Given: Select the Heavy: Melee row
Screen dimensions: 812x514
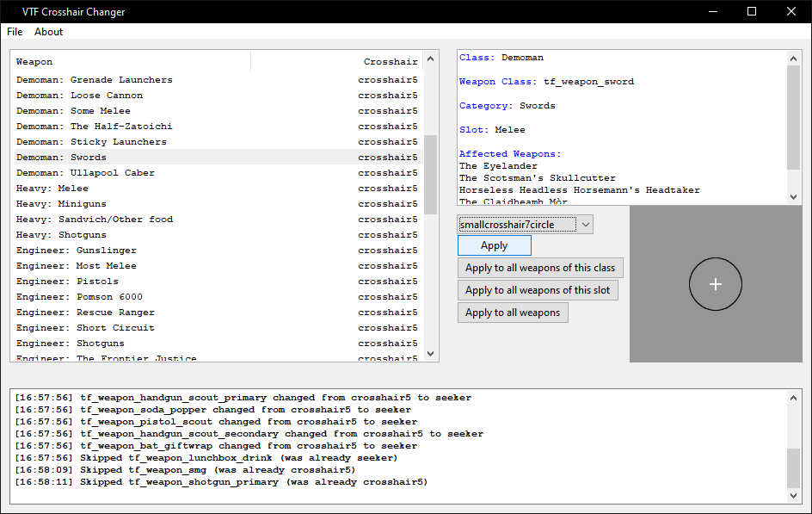Looking at the screenshot, I should click(x=218, y=188).
